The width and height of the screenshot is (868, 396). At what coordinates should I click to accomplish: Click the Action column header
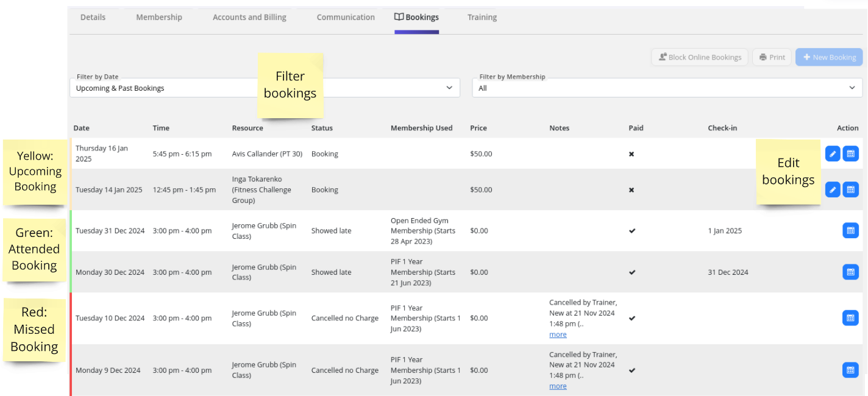coord(848,128)
